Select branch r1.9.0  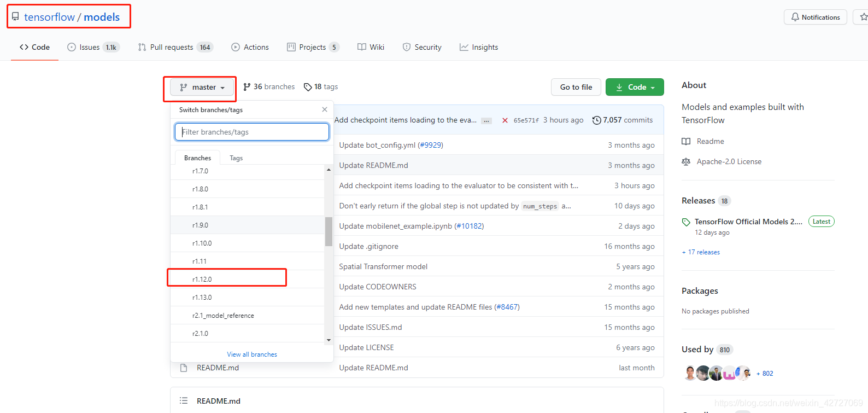coord(248,225)
